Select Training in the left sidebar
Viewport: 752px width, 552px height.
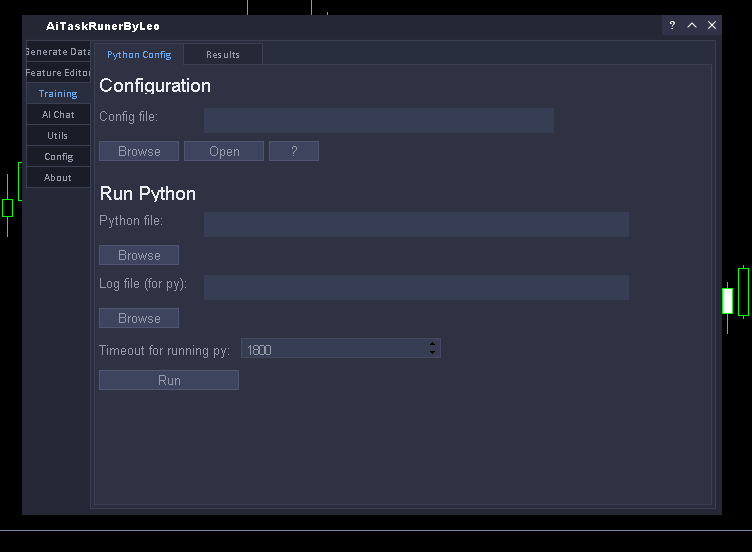pyautogui.click(x=58, y=94)
